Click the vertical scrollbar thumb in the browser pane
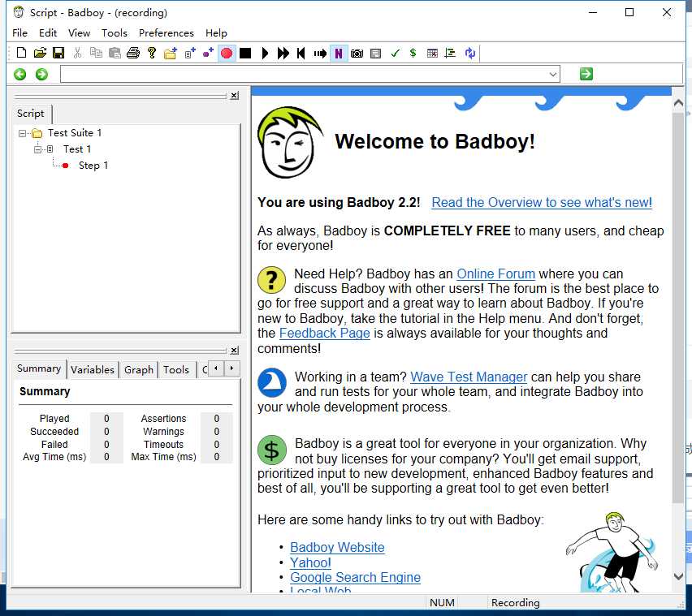Viewport: 692px width, 616px height. [678, 308]
